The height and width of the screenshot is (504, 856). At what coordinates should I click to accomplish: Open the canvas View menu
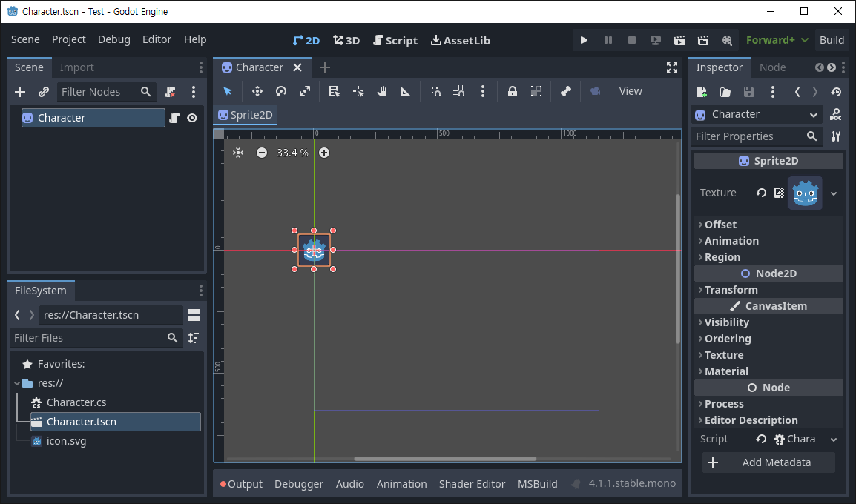click(x=631, y=91)
